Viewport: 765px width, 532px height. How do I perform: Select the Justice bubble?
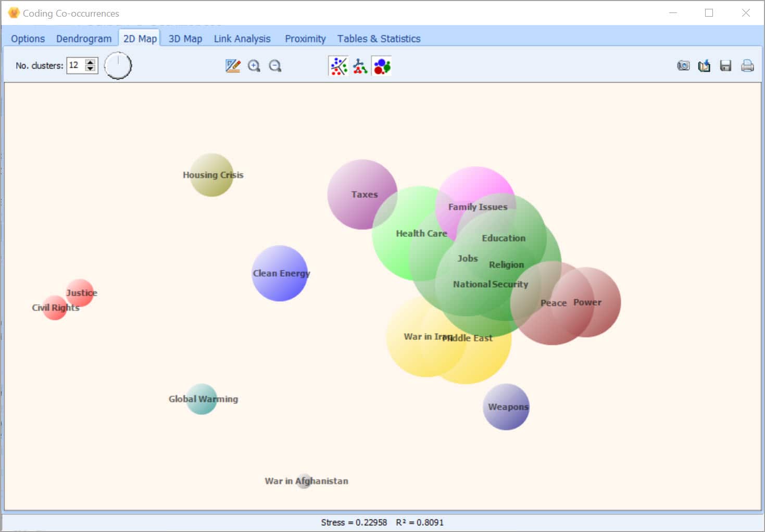80,293
